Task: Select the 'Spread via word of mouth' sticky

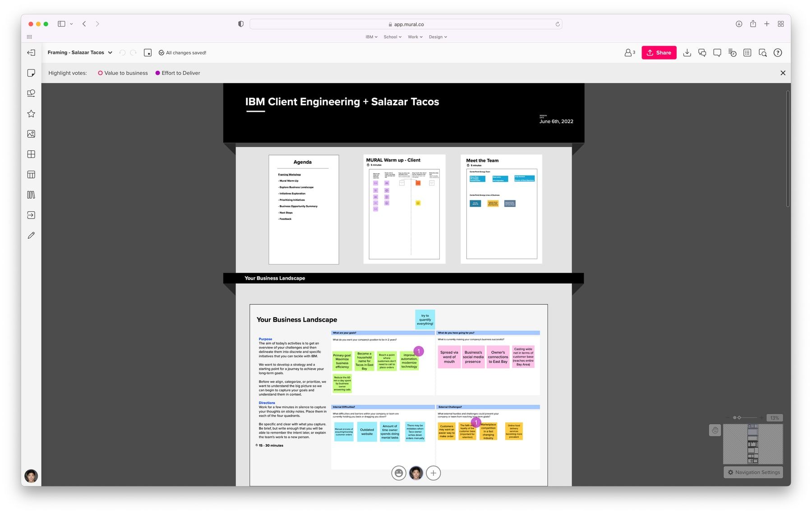Action: click(x=449, y=357)
